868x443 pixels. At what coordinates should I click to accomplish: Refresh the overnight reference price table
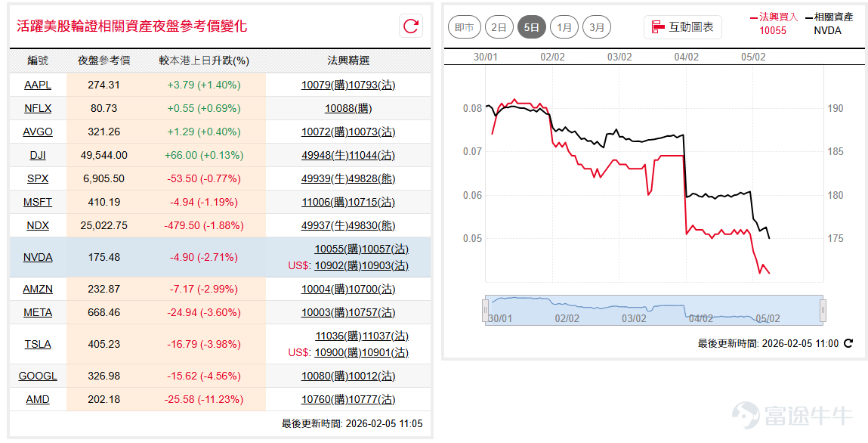pos(411,26)
